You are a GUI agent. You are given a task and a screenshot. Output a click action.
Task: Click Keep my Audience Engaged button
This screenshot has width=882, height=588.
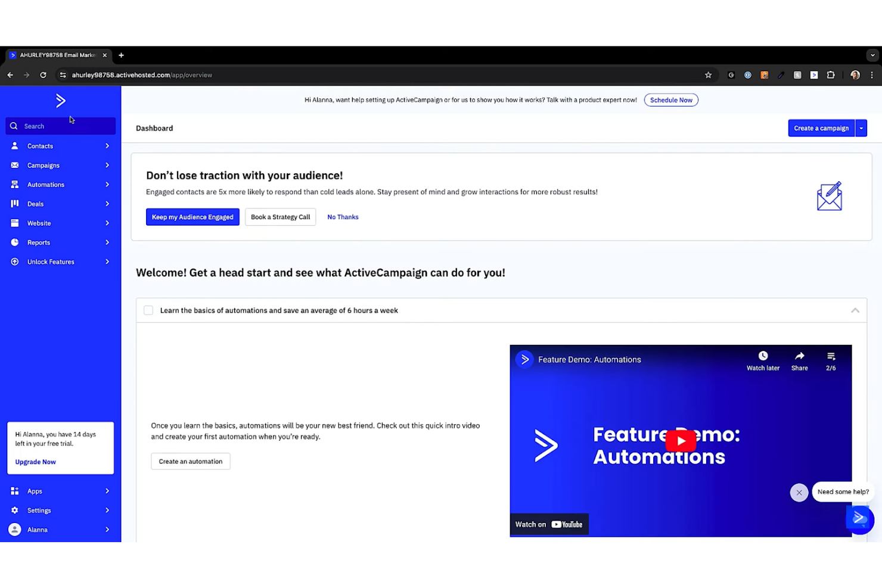[192, 217]
